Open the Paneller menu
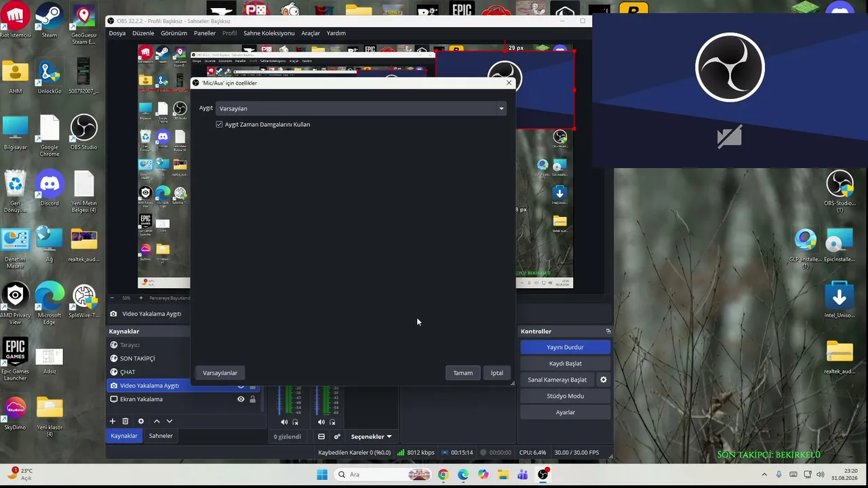This screenshot has height=488, width=868. (x=205, y=33)
